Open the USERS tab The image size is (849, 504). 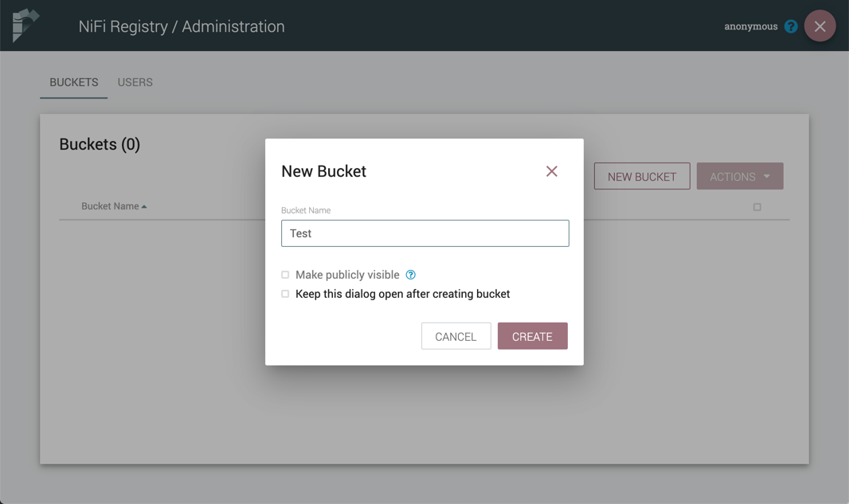135,82
